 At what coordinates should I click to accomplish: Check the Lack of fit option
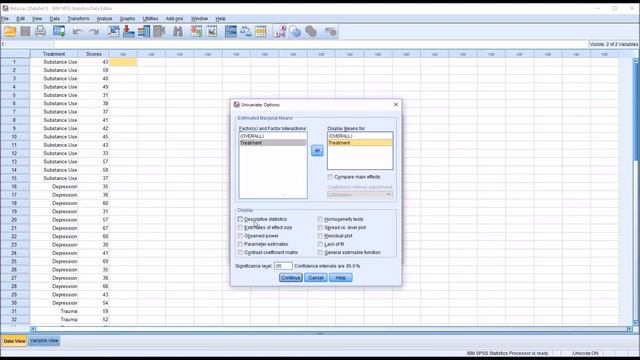[320, 244]
